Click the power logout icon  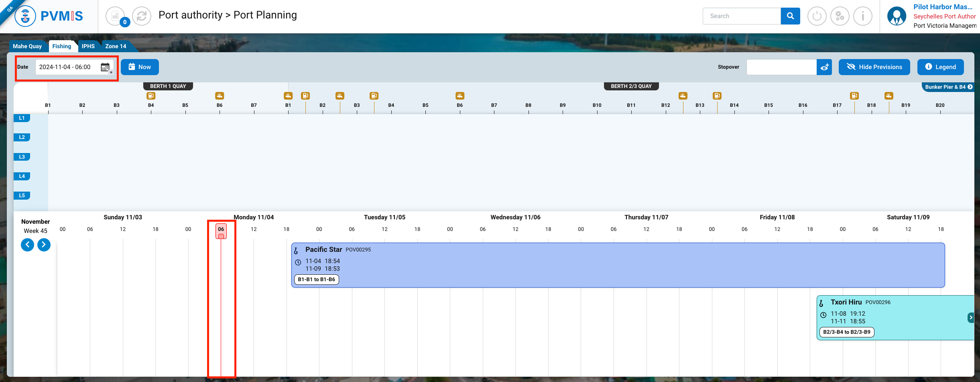pyautogui.click(x=817, y=16)
